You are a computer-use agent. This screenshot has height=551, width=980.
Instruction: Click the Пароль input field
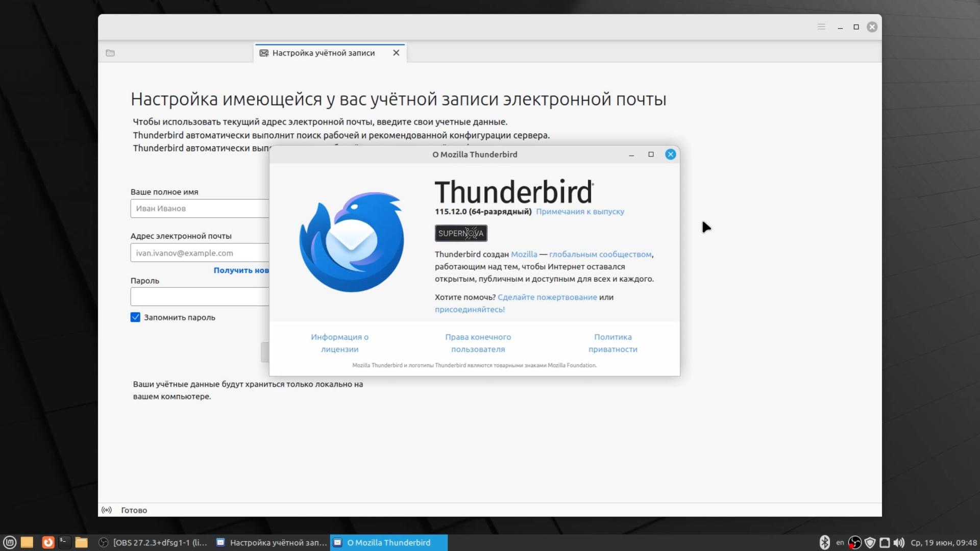point(200,296)
